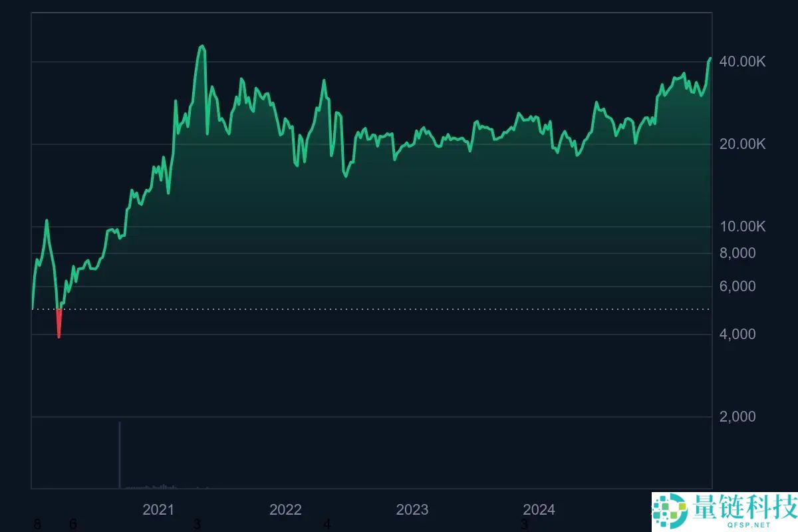Screen dimensions: 798x532
Task: Select the 10.00K price axis label
Action: 743,227
